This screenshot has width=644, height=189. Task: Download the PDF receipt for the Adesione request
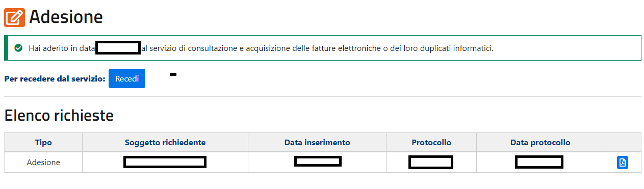pos(623,163)
